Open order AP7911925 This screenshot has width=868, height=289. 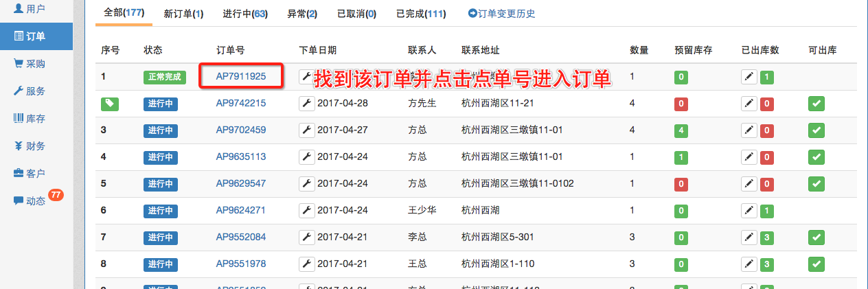[x=241, y=76]
